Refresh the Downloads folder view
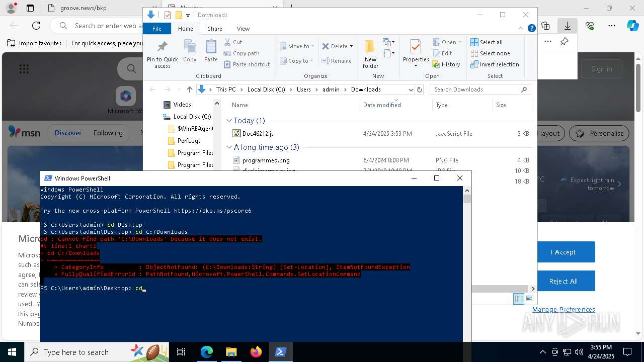 coord(420,89)
